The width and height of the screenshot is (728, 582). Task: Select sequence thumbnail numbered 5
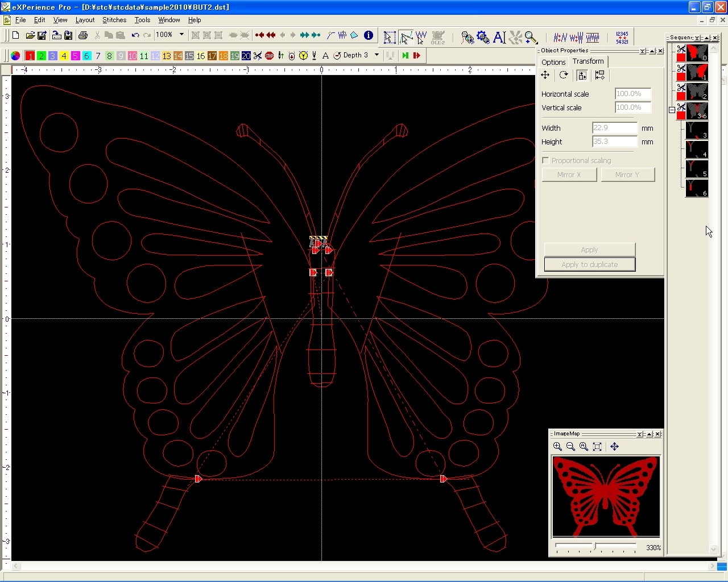tap(697, 169)
